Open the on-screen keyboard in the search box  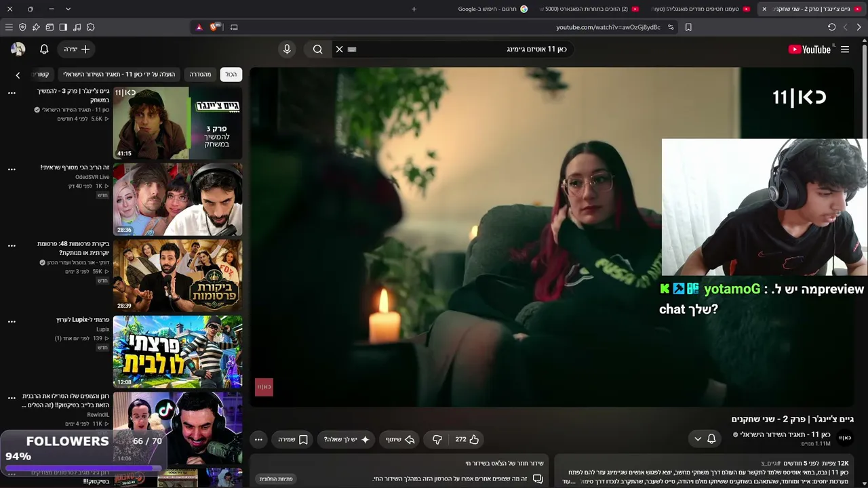click(352, 49)
